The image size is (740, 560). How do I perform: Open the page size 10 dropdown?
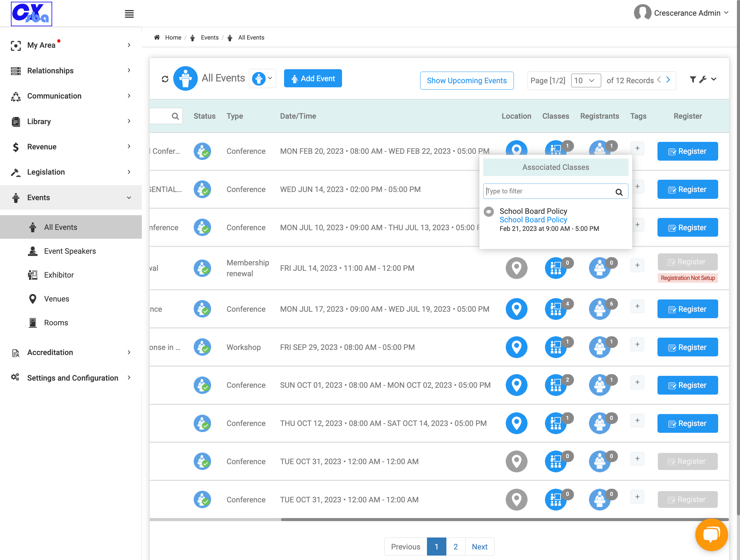click(586, 80)
